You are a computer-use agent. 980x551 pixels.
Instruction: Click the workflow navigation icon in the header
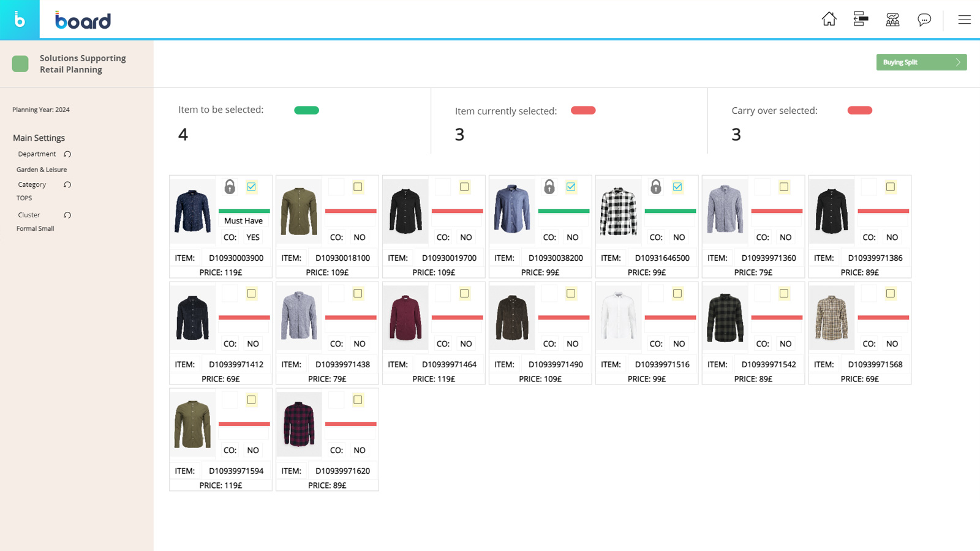(x=861, y=19)
